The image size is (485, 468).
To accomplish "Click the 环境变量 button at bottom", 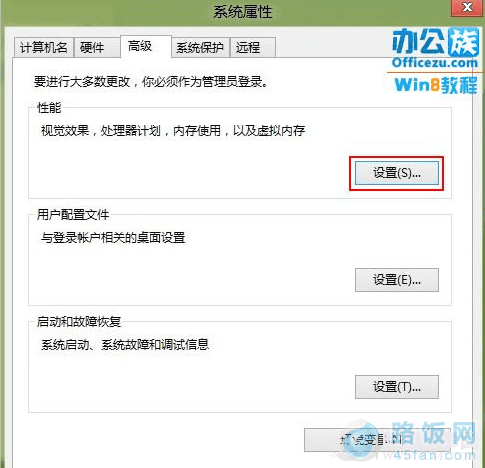I will click(x=377, y=440).
